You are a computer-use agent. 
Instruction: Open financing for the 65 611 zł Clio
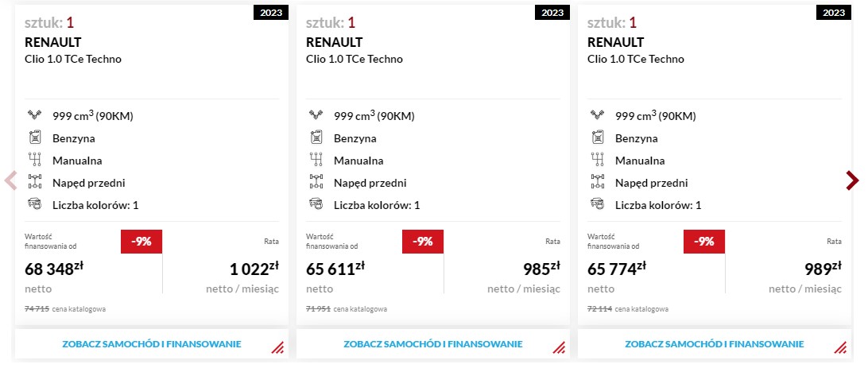click(x=432, y=344)
